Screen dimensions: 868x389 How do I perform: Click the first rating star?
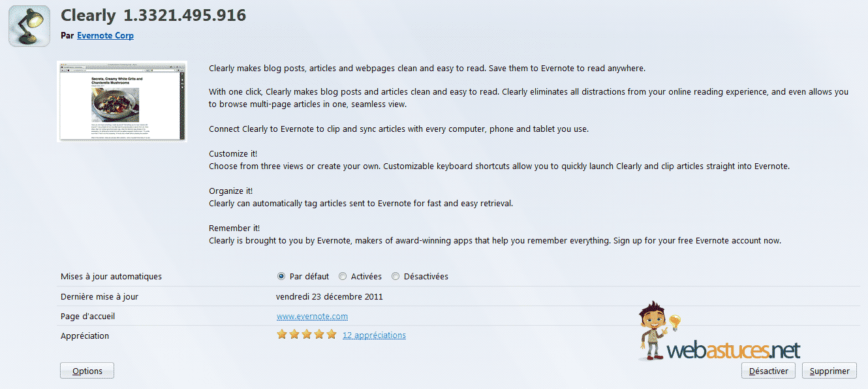282,335
